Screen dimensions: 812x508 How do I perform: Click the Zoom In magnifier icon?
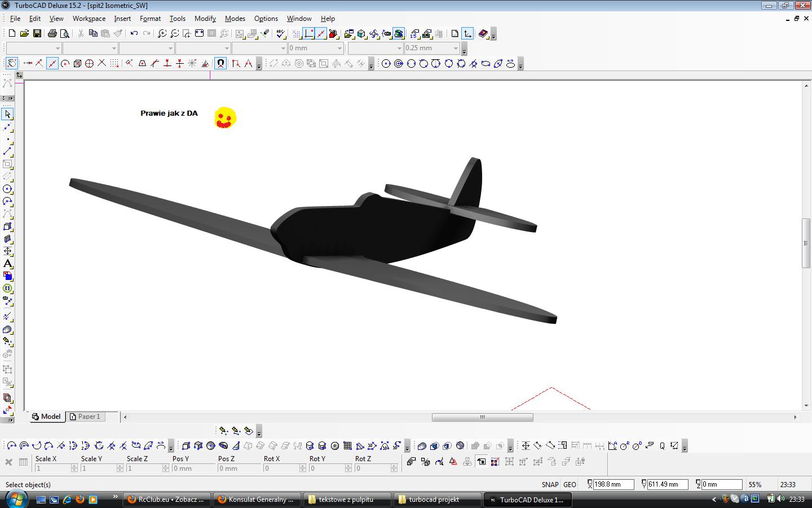coord(162,34)
